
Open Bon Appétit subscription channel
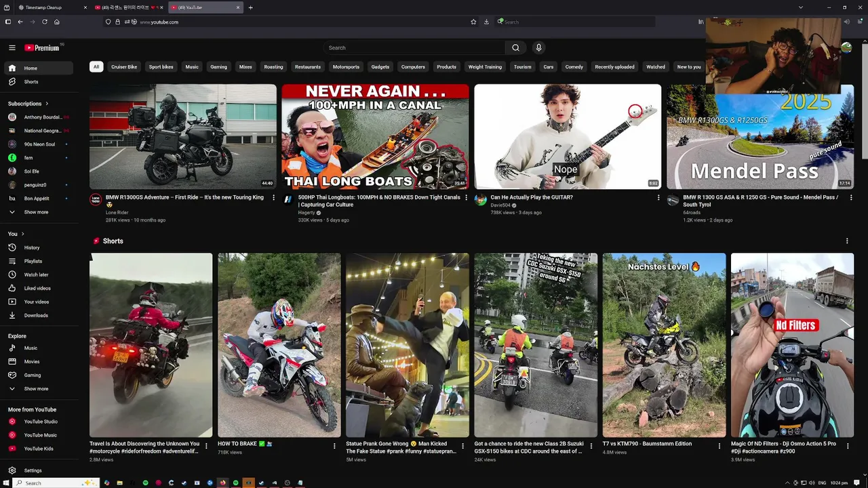(x=38, y=199)
